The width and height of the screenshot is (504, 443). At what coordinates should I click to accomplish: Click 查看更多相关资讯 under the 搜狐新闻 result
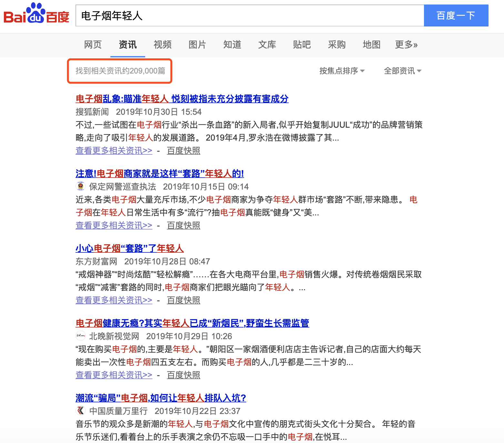click(114, 151)
